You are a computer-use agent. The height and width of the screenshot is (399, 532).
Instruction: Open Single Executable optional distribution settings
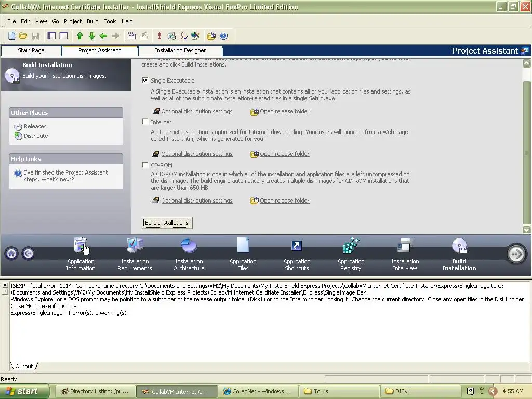197,111
